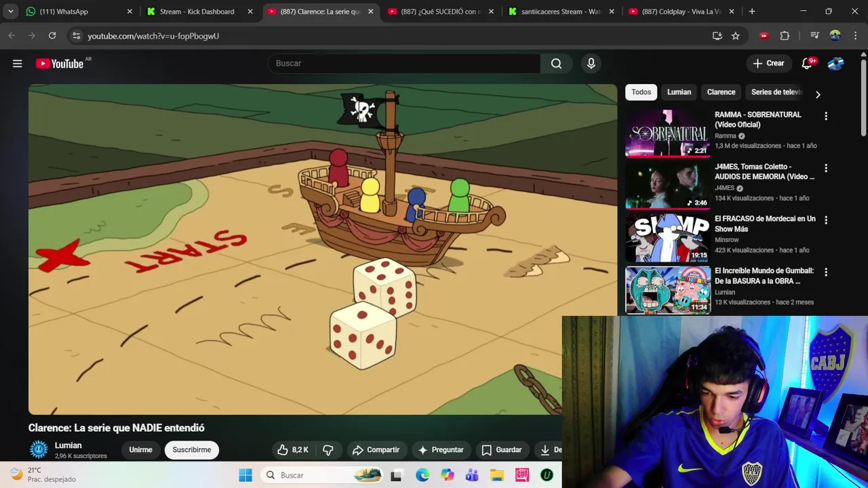The width and height of the screenshot is (868, 488).
Task: View site information icon in address bar
Action: pos(76,36)
